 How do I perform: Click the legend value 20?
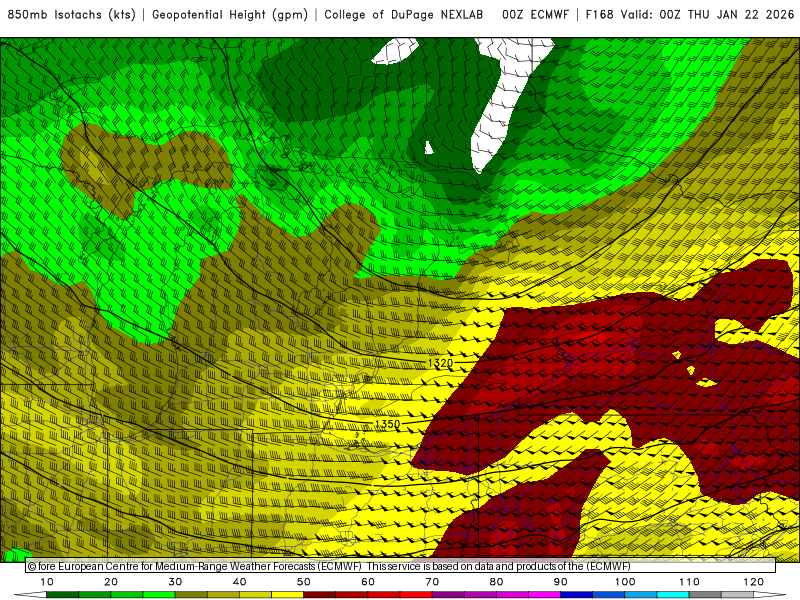[x=111, y=582]
